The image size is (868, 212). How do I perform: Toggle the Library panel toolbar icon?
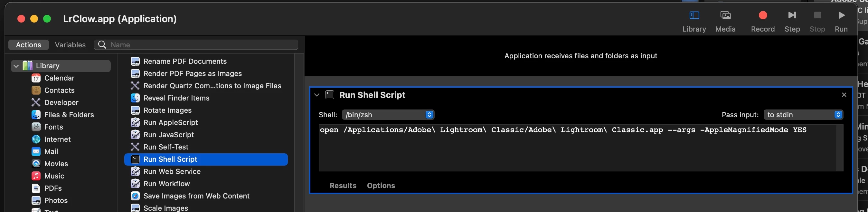coord(694,15)
